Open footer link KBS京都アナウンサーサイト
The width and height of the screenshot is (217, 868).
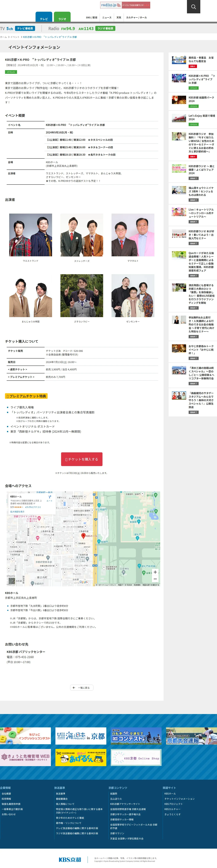[125, 804]
